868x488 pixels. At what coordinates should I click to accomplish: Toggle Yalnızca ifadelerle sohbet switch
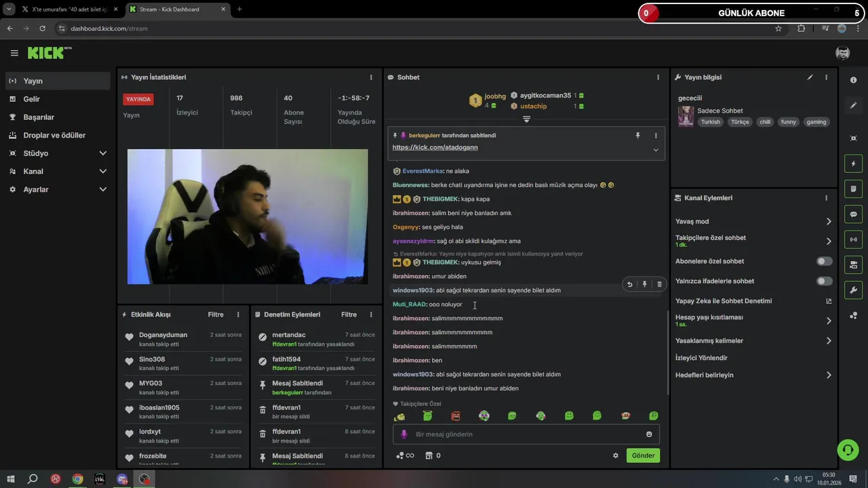[x=824, y=281]
